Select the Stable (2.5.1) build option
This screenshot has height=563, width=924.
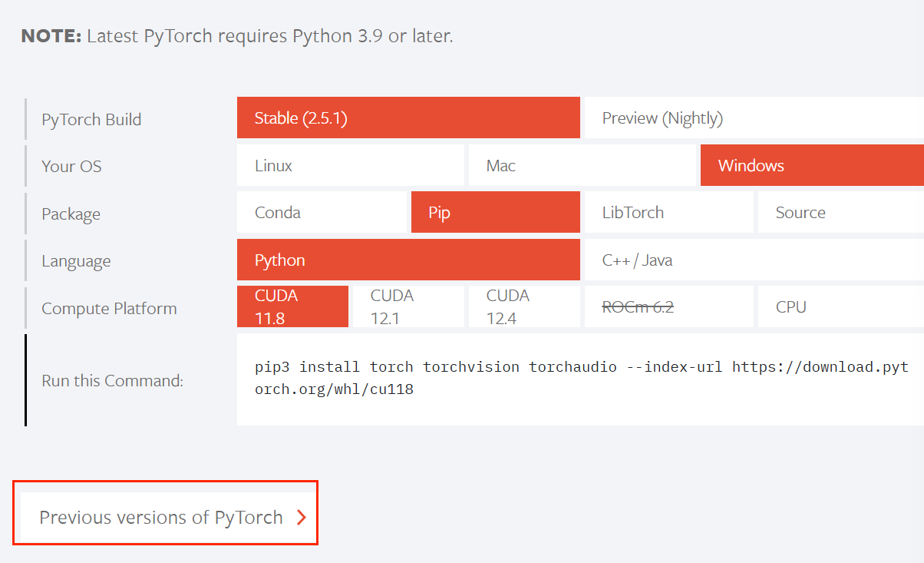click(x=408, y=118)
